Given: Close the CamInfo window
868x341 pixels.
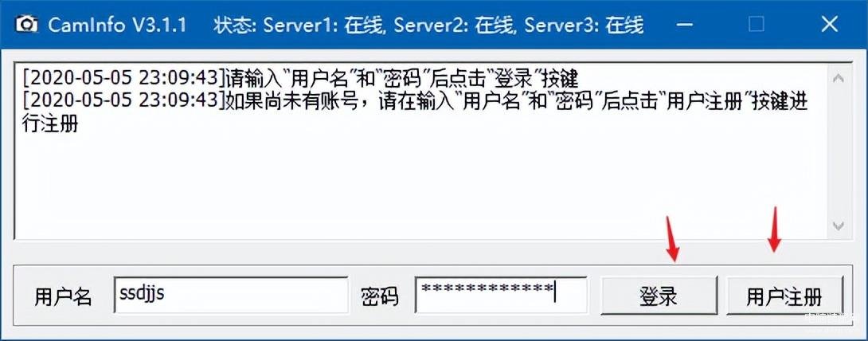Looking at the screenshot, I should (x=829, y=25).
